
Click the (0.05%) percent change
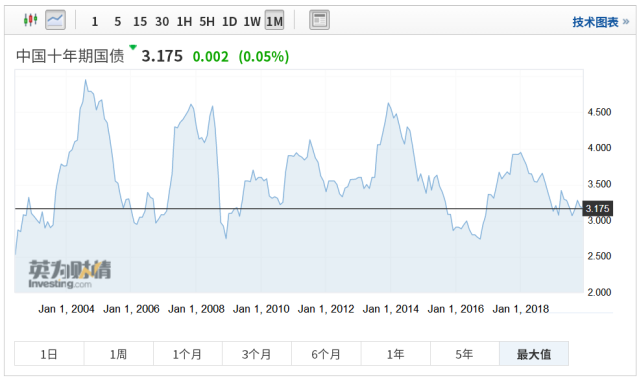coord(264,56)
